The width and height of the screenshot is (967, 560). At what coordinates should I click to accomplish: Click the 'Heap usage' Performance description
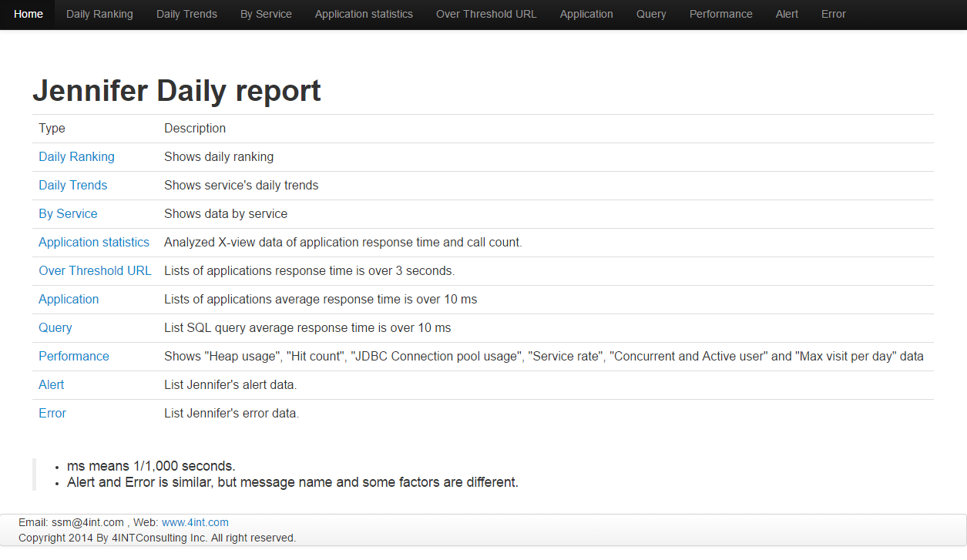[x=544, y=356]
